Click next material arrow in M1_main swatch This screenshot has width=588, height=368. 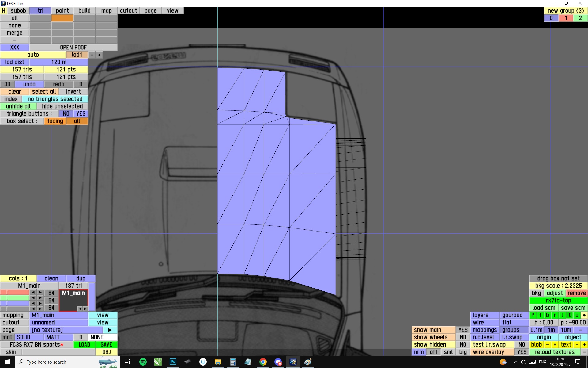click(85, 309)
